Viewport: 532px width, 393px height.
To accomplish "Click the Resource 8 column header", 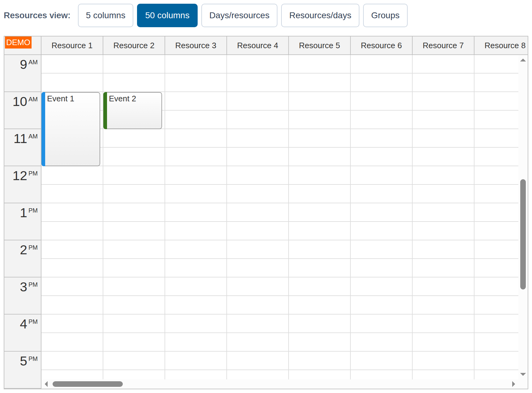I will tap(501, 45).
